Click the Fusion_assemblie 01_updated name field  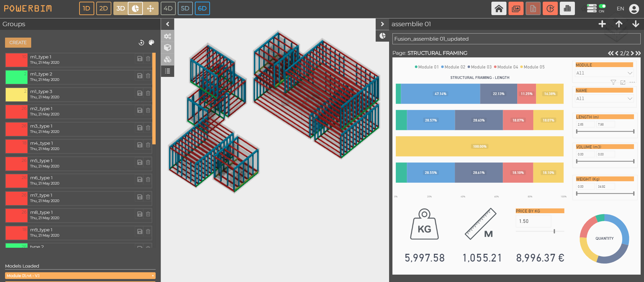click(516, 39)
